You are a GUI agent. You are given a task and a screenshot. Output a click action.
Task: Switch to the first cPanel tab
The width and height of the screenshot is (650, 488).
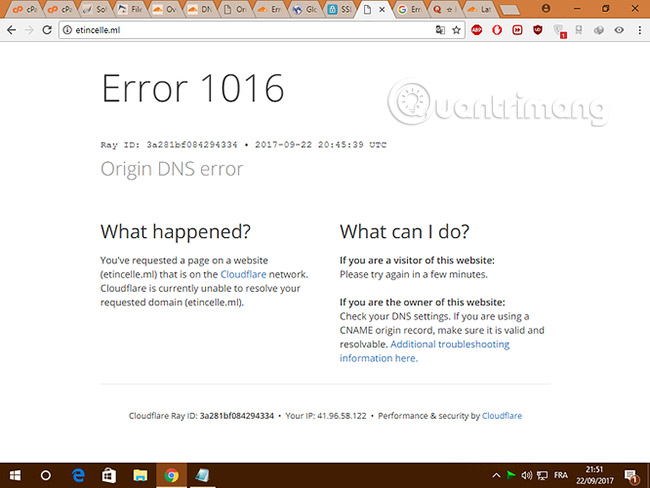25,9
